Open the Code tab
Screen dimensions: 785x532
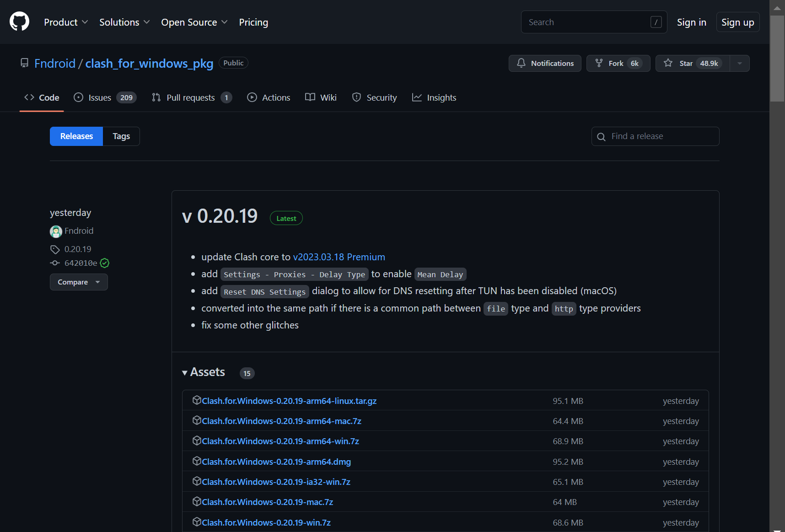click(x=42, y=97)
